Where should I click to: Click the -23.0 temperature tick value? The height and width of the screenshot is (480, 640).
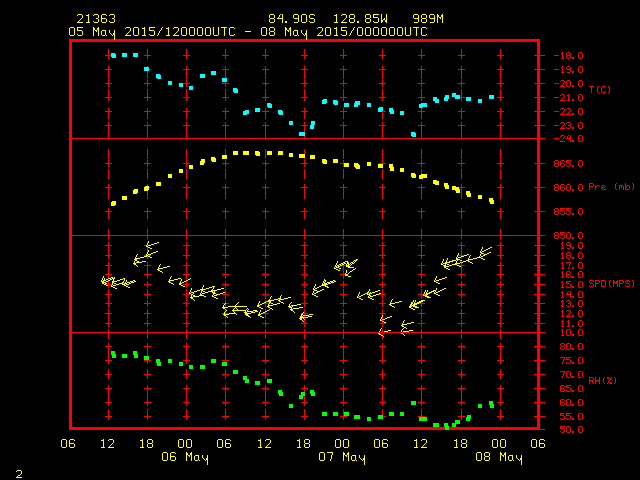click(569, 126)
